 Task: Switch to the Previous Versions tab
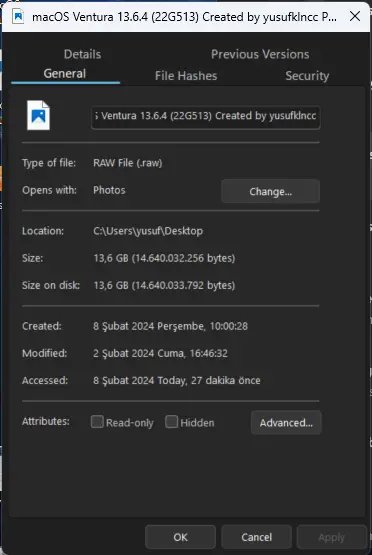click(260, 54)
